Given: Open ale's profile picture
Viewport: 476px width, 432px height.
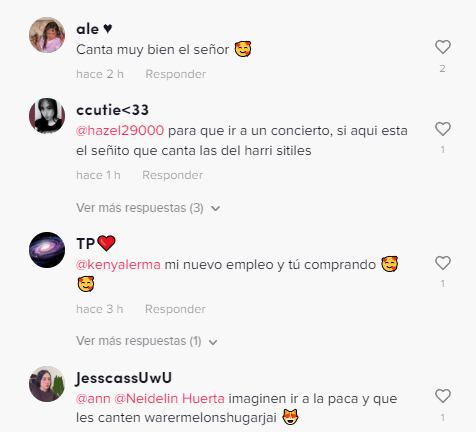Looking at the screenshot, I should click(47, 35).
